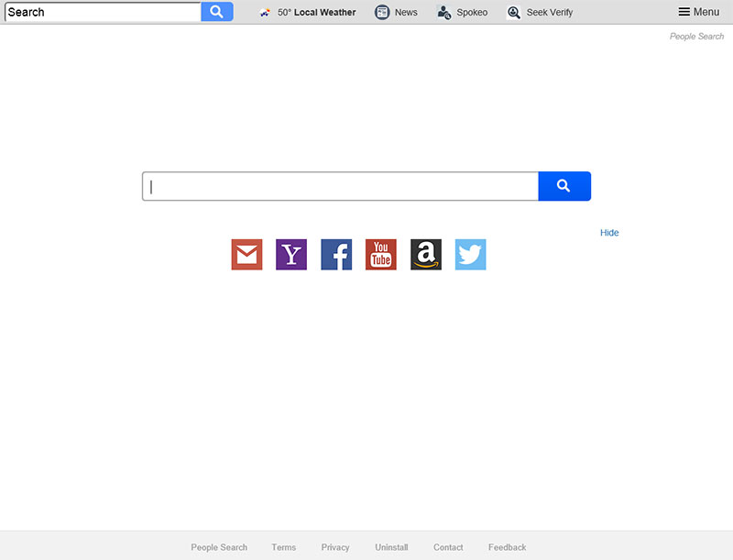Expand the Menu hamburger dropdown

point(699,12)
